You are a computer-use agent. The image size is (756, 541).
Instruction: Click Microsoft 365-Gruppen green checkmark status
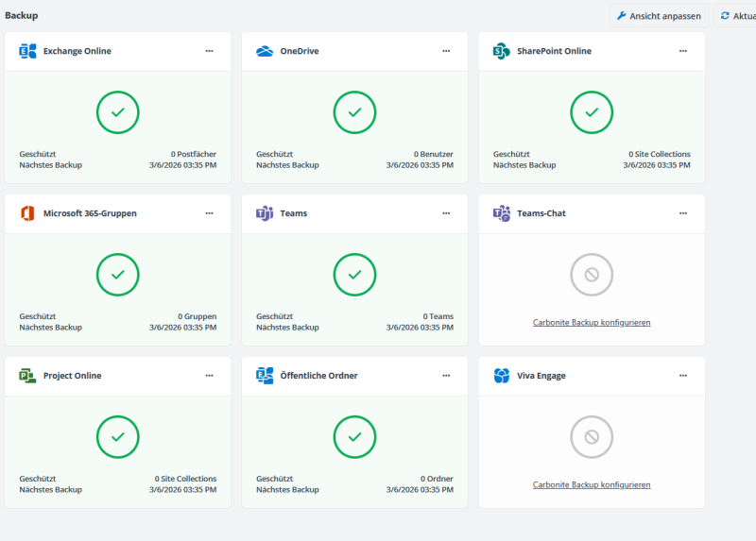tap(117, 275)
